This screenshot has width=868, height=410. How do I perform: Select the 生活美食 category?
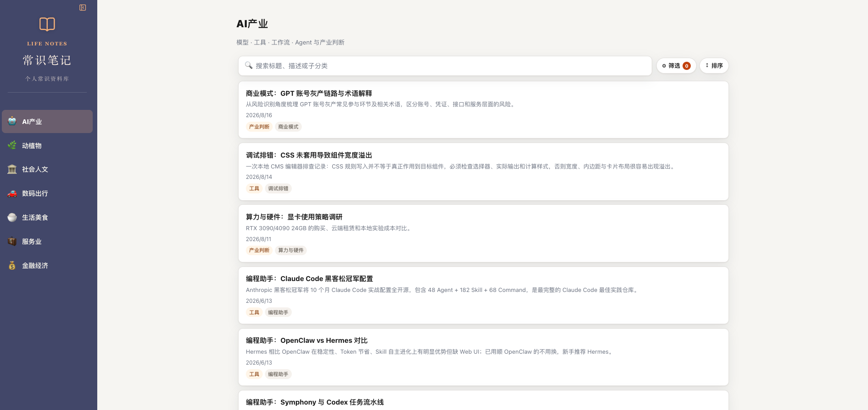coord(47,217)
